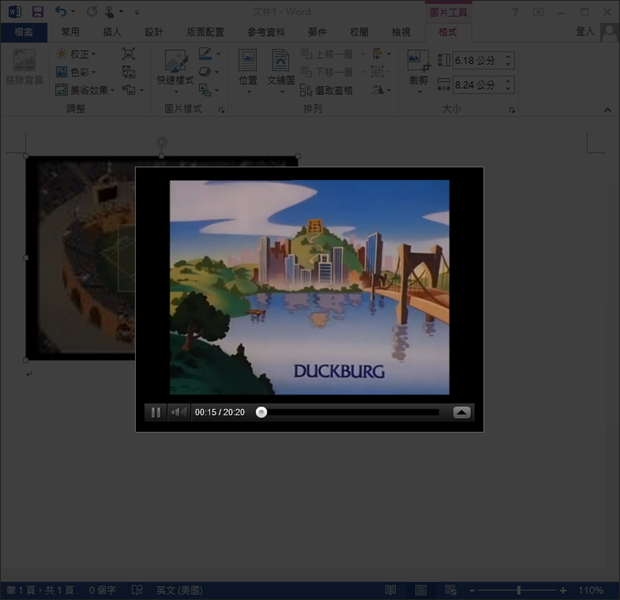Viewport: 620px width, 600px height.
Task: Open the Position (位置) button
Action: [x=248, y=71]
